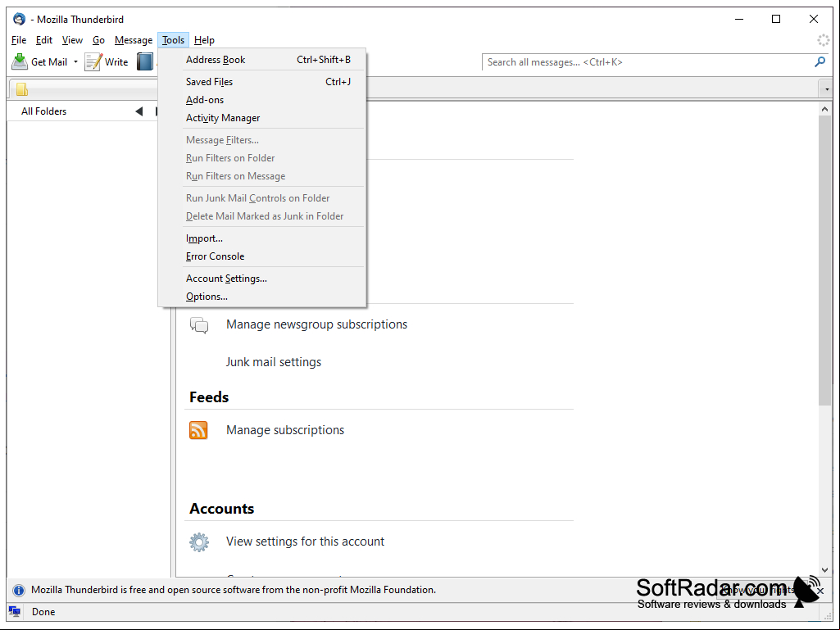Choose Import... from Tools menu
The width and height of the screenshot is (840, 630).
tap(262, 238)
